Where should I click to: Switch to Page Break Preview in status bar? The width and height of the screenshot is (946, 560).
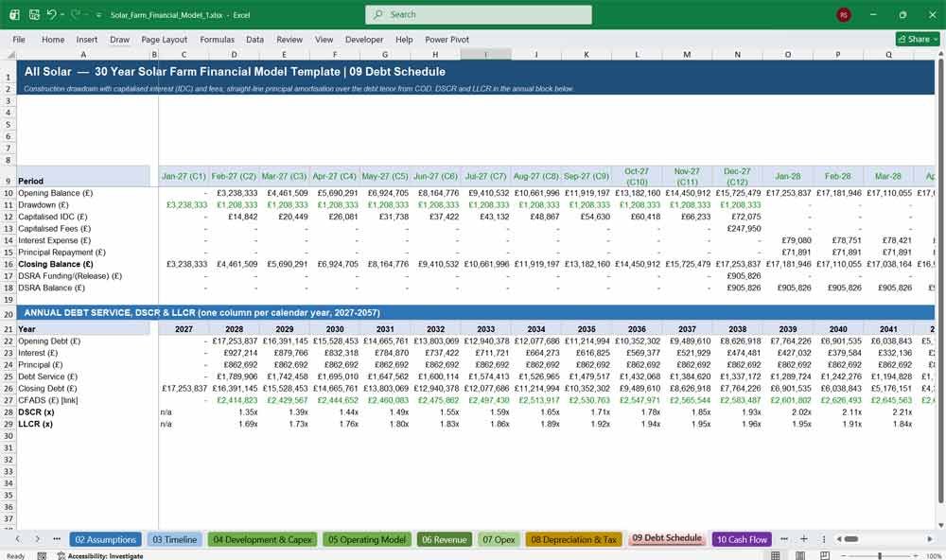click(x=825, y=555)
